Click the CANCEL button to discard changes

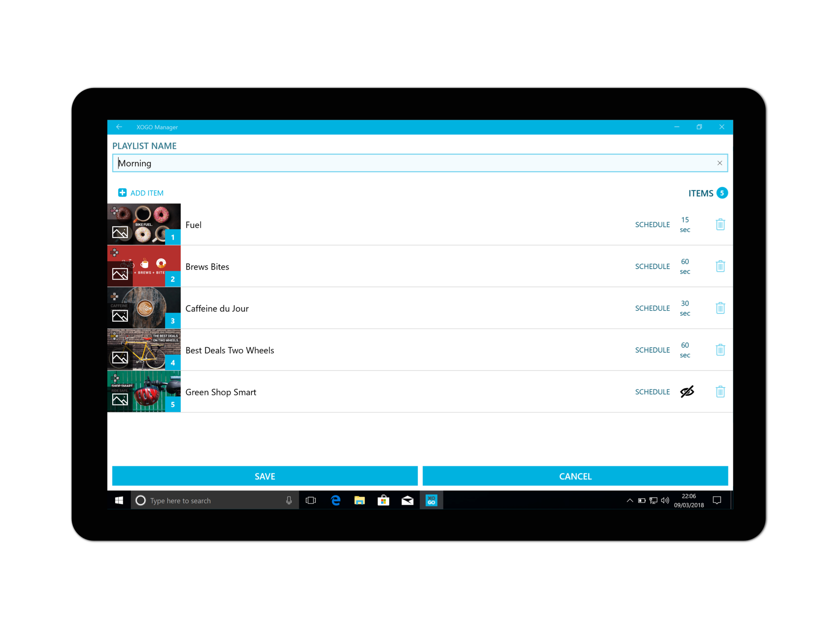[x=575, y=475]
